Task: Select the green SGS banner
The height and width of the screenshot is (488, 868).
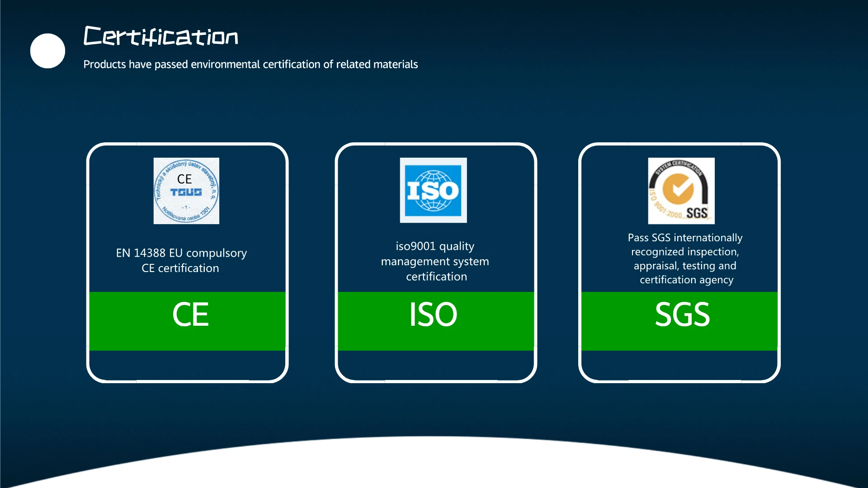Action: [x=679, y=321]
